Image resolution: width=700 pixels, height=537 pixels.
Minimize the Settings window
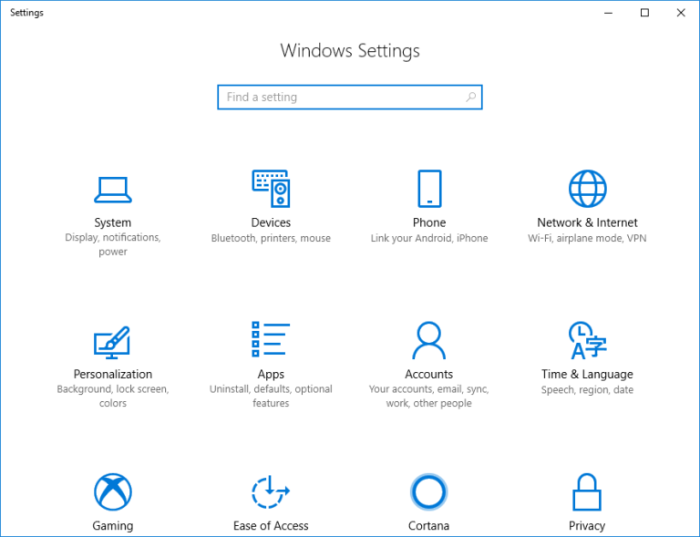point(608,13)
